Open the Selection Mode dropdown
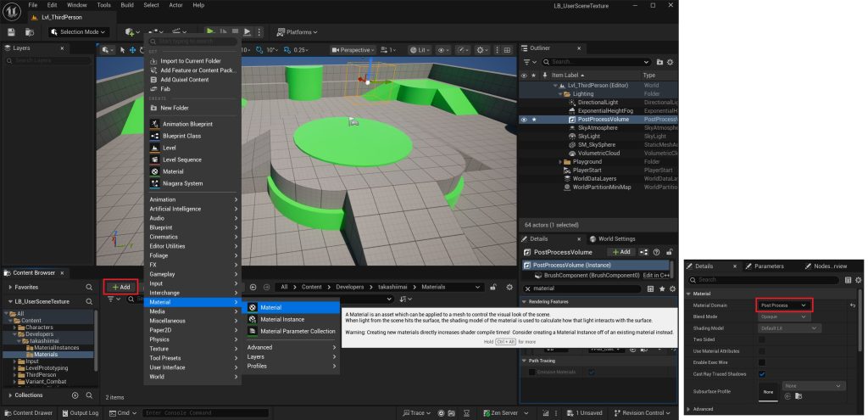The width and height of the screenshot is (868, 420). tap(80, 32)
